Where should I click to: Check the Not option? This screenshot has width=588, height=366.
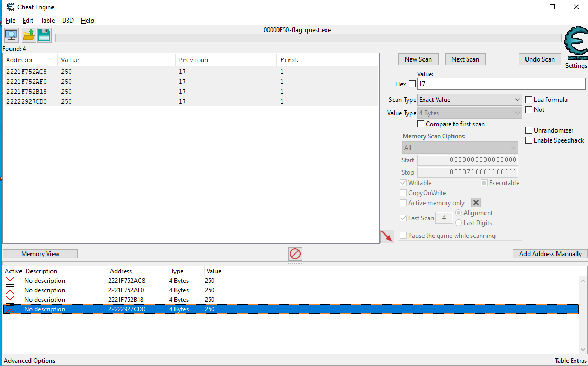[x=529, y=110]
